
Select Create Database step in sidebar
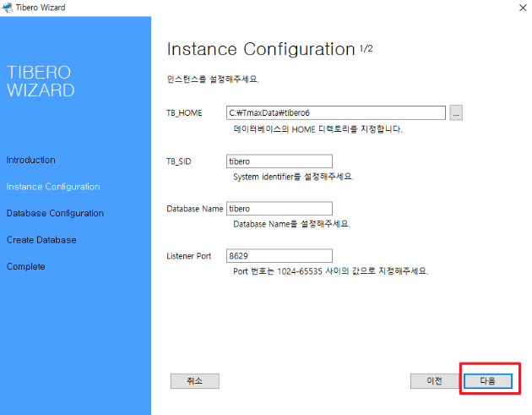coord(41,240)
